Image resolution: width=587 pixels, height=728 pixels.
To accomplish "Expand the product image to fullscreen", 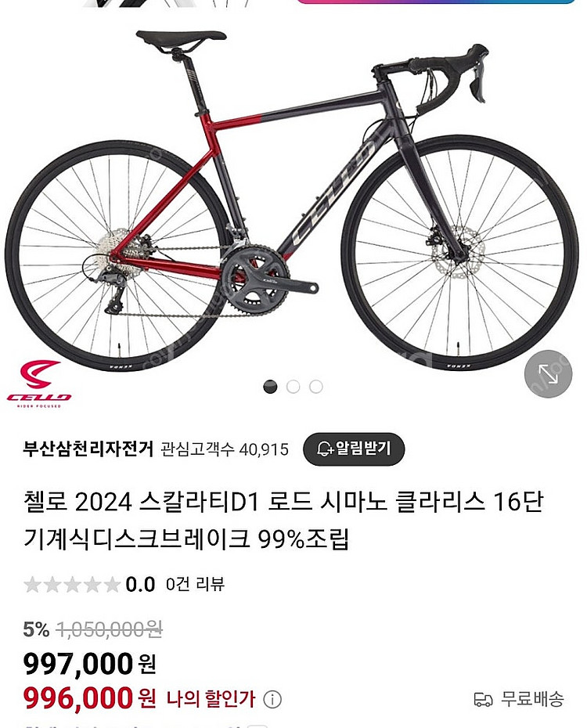I will tap(548, 373).
